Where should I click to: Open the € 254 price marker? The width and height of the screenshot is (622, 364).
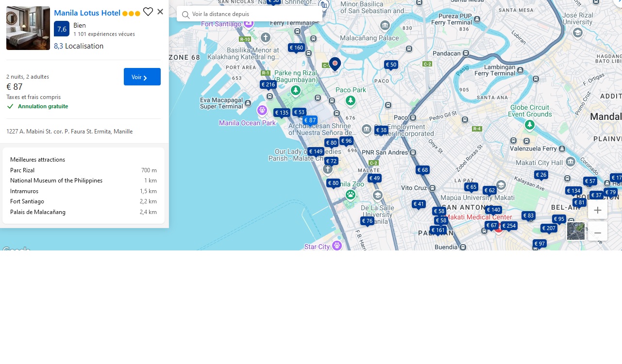click(x=509, y=226)
